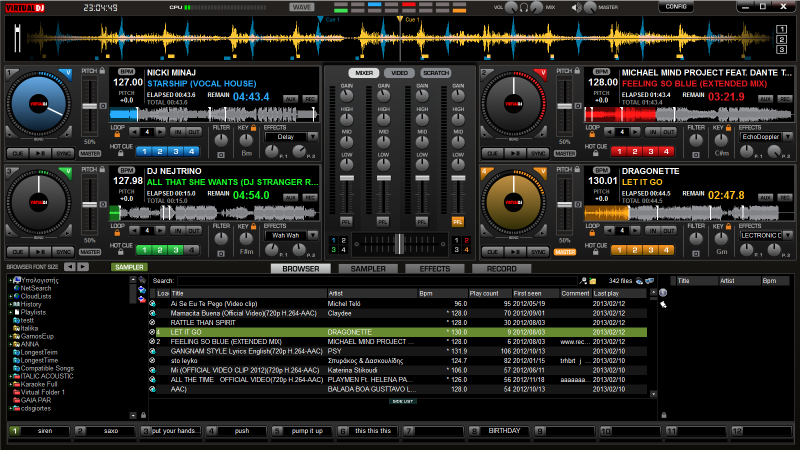
Task: Expand the GamosEup folder
Action: (x=10, y=336)
